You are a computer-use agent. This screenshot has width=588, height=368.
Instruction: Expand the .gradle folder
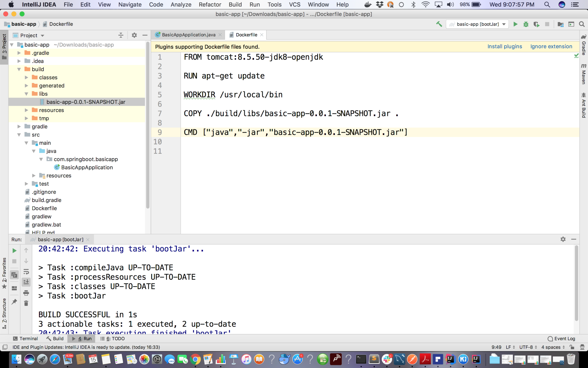[19, 53]
